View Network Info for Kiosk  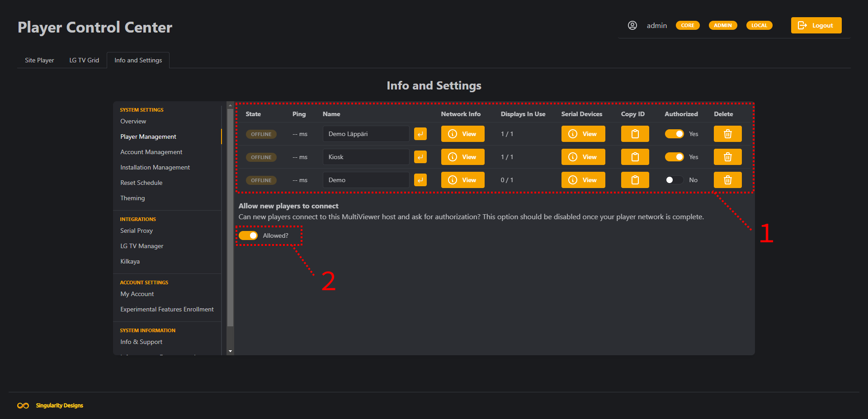click(x=462, y=157)
